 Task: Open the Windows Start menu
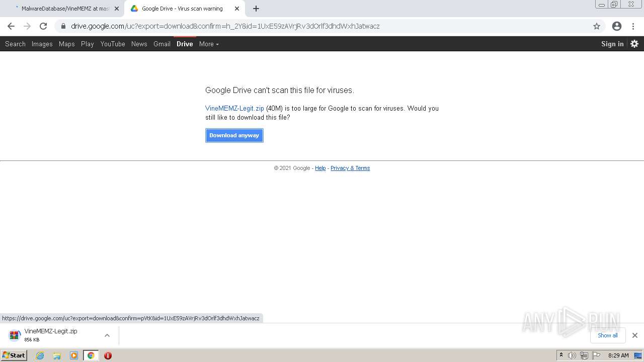coord(14,355)
